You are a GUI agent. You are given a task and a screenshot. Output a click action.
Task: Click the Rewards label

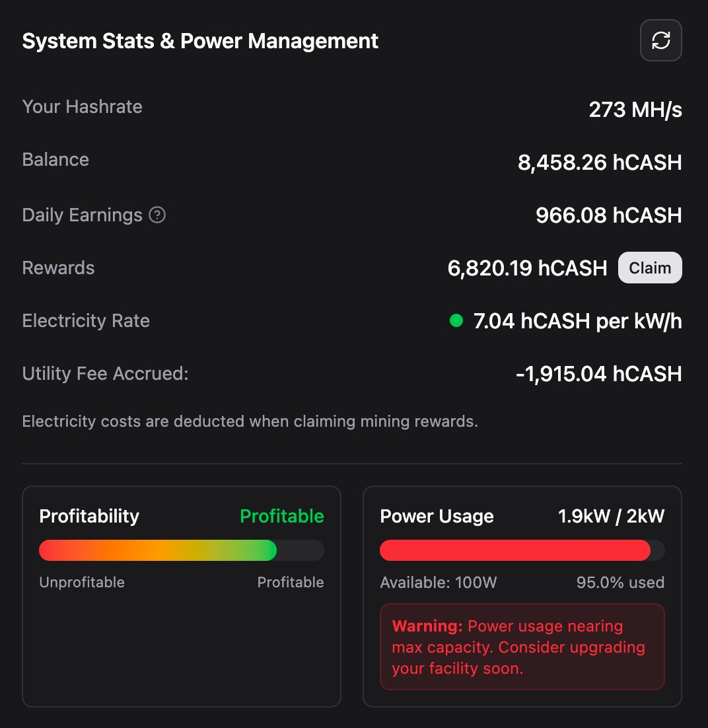point(58,268)
